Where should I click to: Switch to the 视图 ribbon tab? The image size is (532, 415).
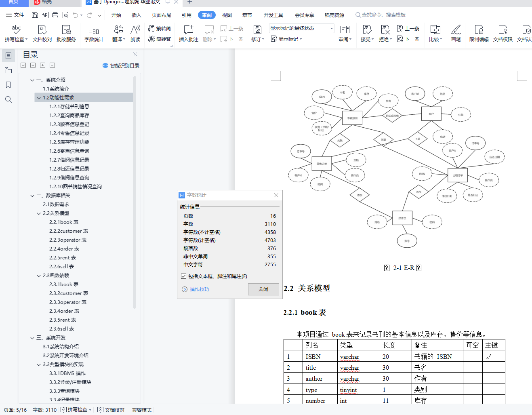[x=227, y=15]
